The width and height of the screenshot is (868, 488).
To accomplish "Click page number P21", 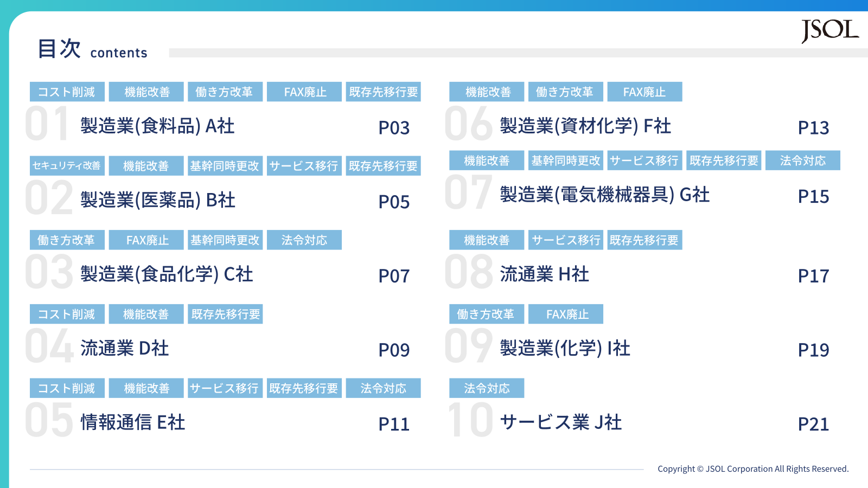I will tap(813, 425).
